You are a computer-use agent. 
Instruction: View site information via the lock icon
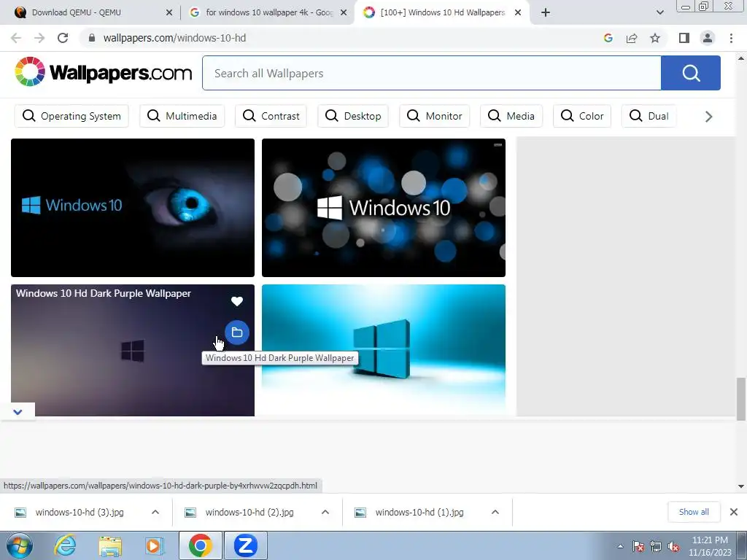(92, 38)
